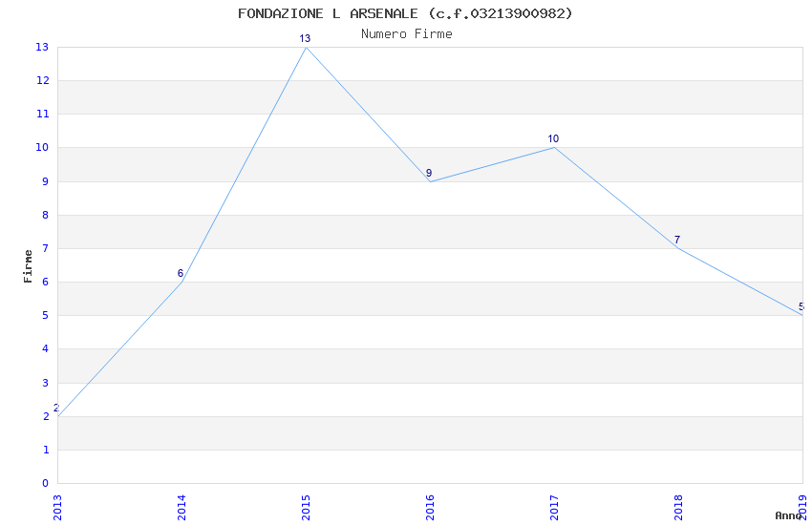Image resolution: width=812 pixels, height=525 pixels.
Task: Click y-axis tick label 13
Action: tap(42, 47)
